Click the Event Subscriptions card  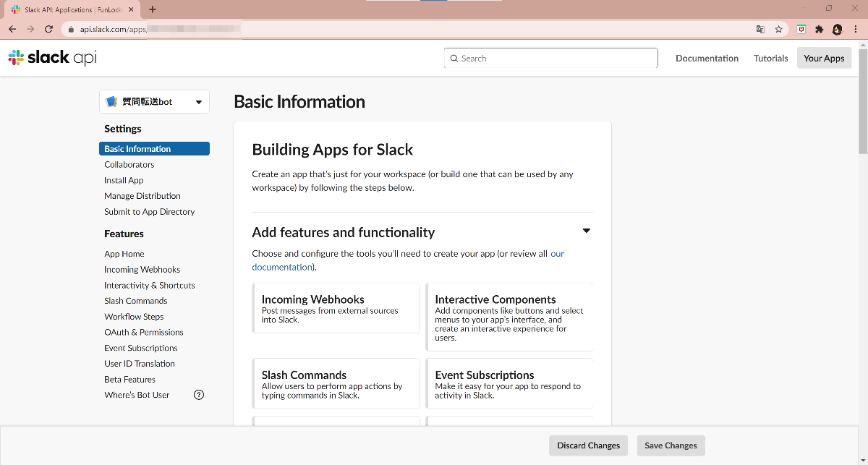(x=509, y=384)
